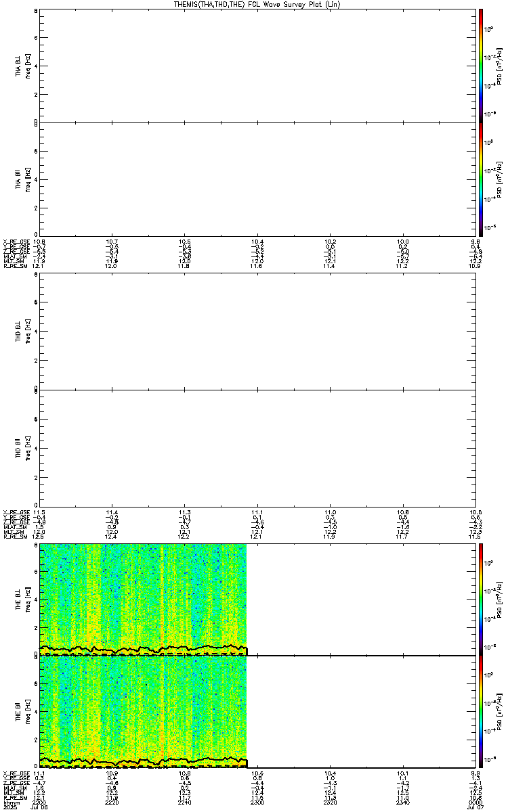This screenshot has width=508, height=812.
Task: Click the THD BL freq [Hz] axis label
Action: click(27, 333)
